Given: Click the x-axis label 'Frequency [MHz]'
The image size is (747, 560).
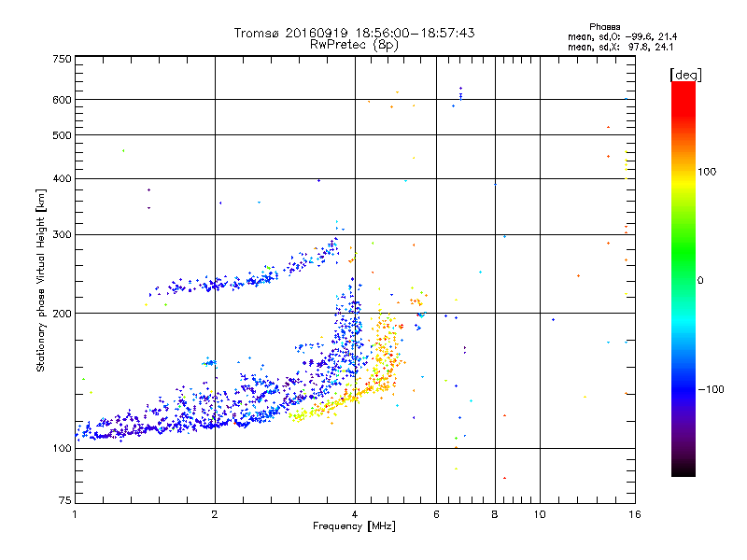Looking at the screenshot, I should (354, 526).
